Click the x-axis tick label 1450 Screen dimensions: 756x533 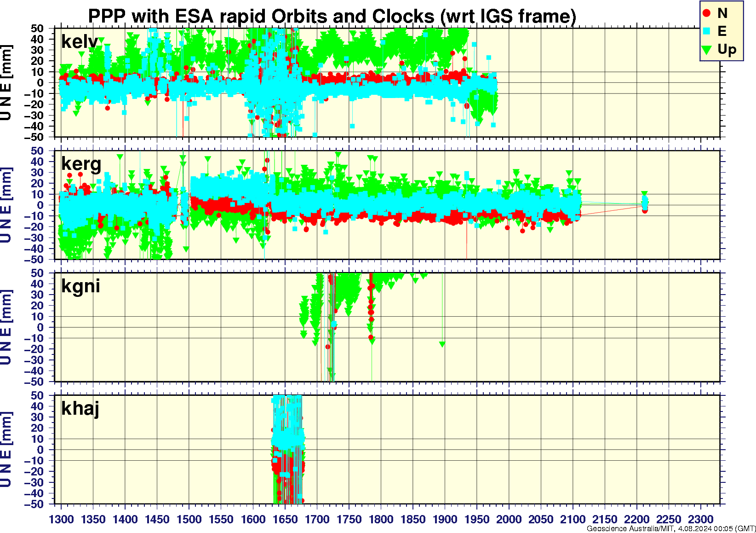157,519
